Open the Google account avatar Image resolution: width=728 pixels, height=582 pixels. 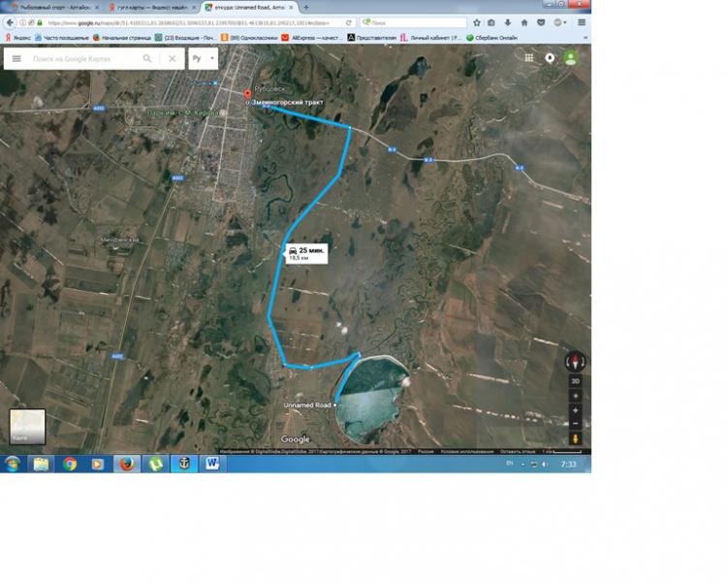click(x=571, y=57)
